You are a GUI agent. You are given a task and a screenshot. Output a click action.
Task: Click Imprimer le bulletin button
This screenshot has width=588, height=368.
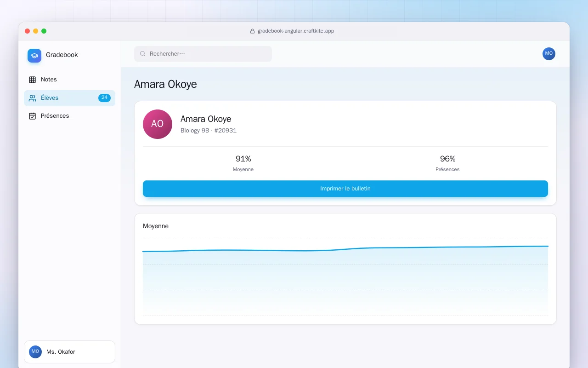[345, 189]
